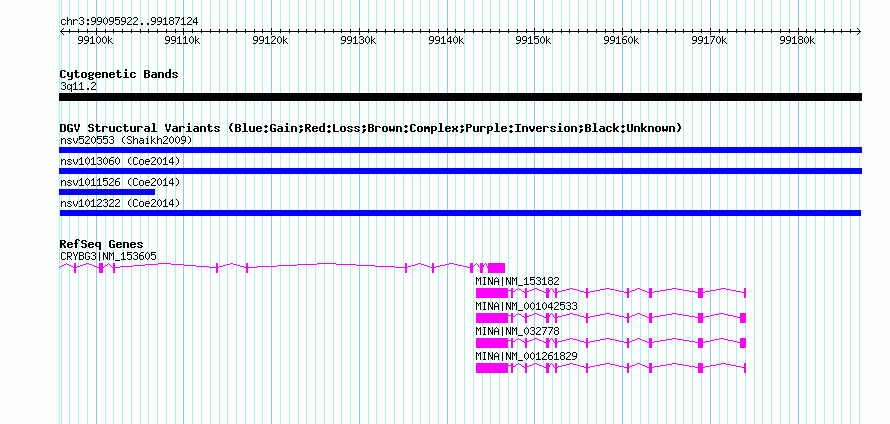The width and height of the screenshot is (890, 424).
Task: Select the black 3q11.2 cytogenetic band bar
Action: [x=460, y=97]
